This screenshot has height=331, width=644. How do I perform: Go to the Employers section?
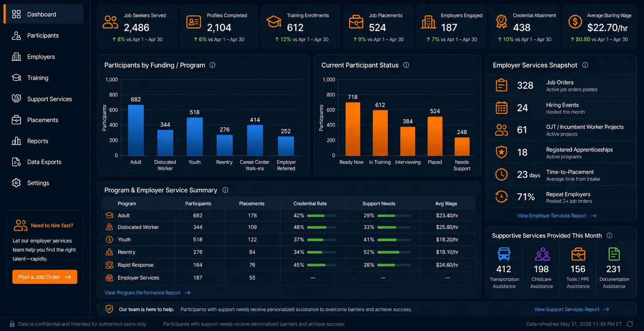[41, 57]
